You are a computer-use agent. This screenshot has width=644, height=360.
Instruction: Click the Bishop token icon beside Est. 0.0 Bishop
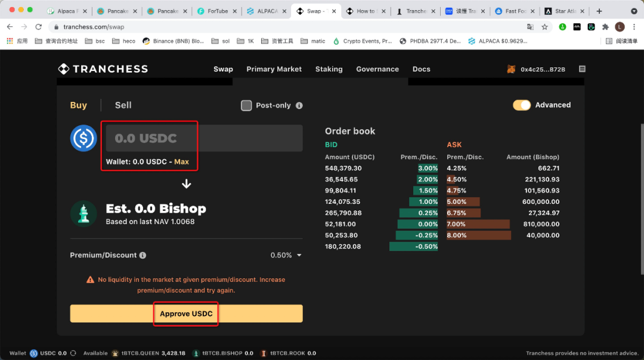(83, 214)
